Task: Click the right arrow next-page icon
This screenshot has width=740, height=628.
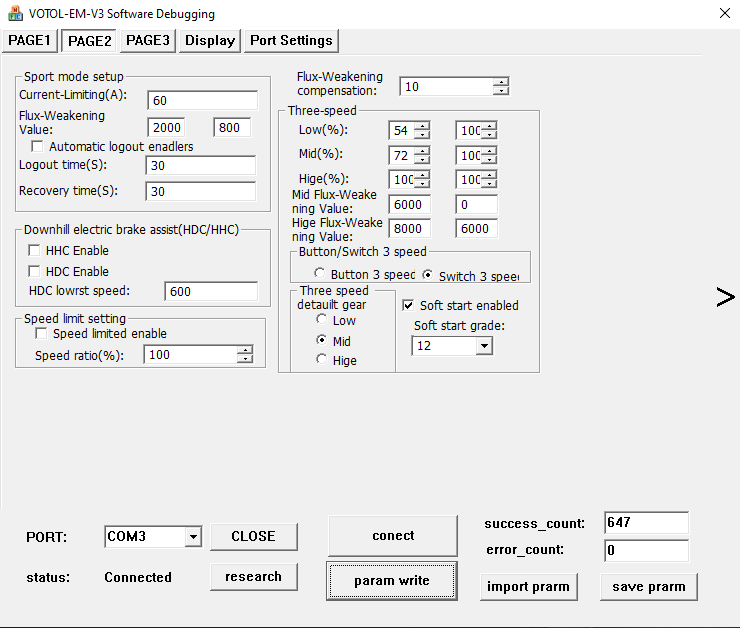Action: [x=725, y=296]
